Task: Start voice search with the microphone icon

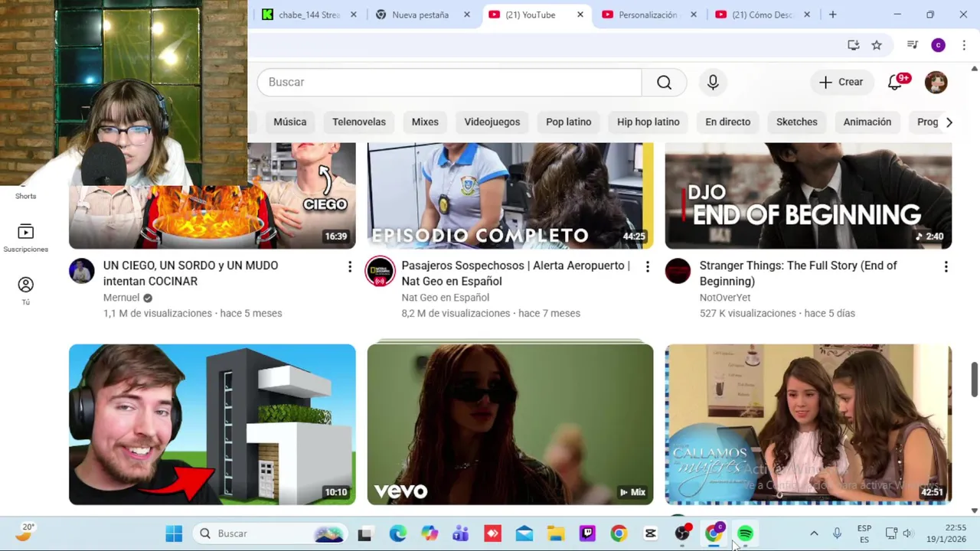Action: pos(713,82)
